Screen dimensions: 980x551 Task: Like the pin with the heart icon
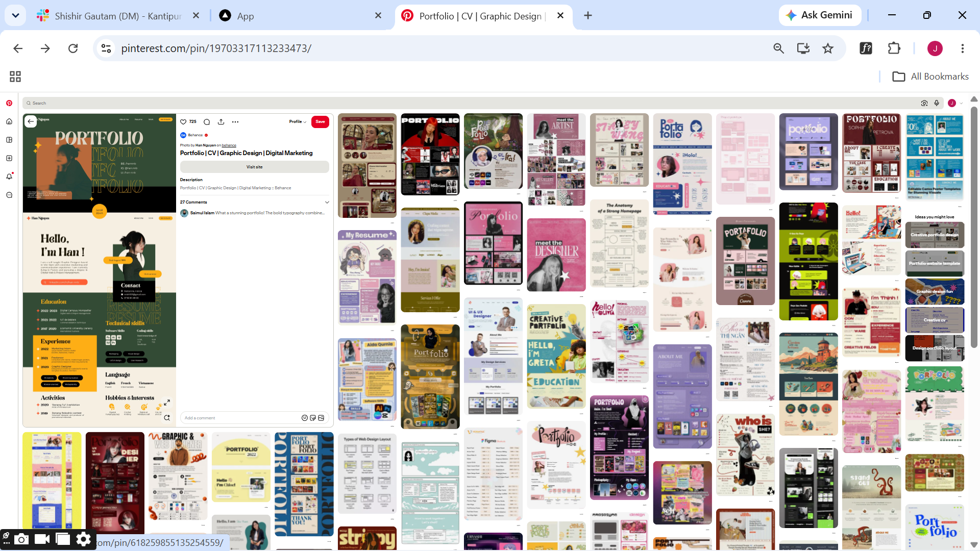(x=183, y=122)
